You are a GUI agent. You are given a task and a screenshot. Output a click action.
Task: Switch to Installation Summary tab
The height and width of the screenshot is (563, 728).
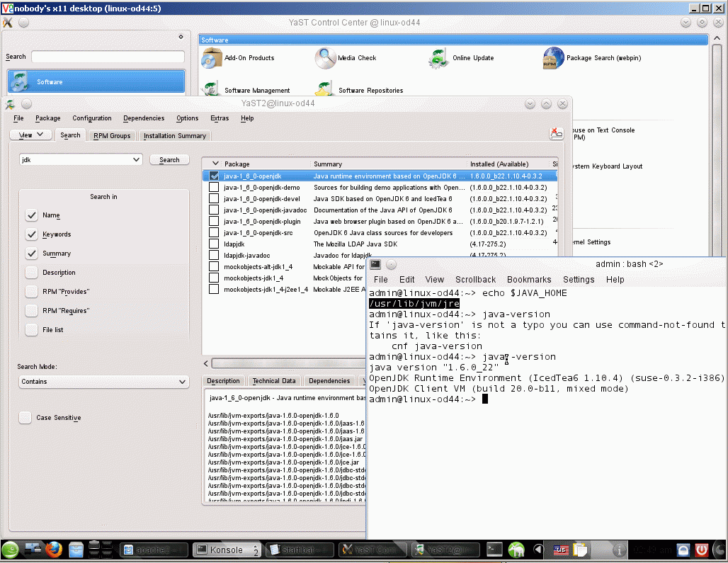(175, 135)
